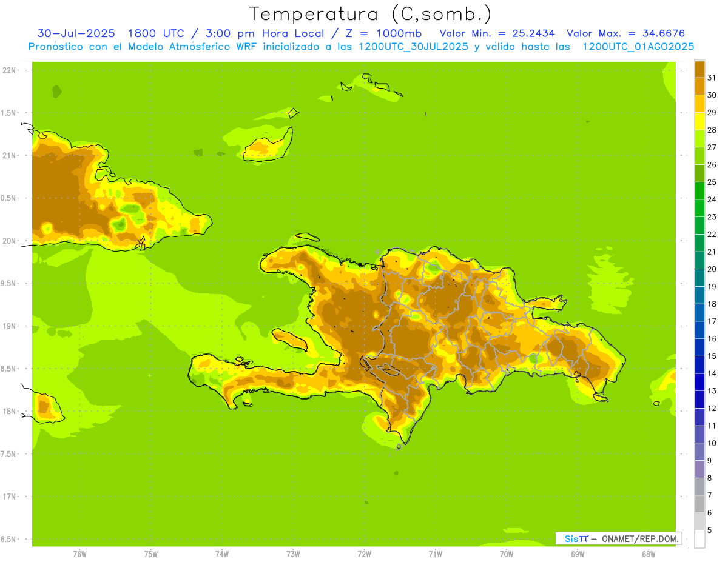The height and width of the screenshot is (562, 728).
Task: Click the "Valor Max. = 34.6676" text
Action: coord(626,33)
